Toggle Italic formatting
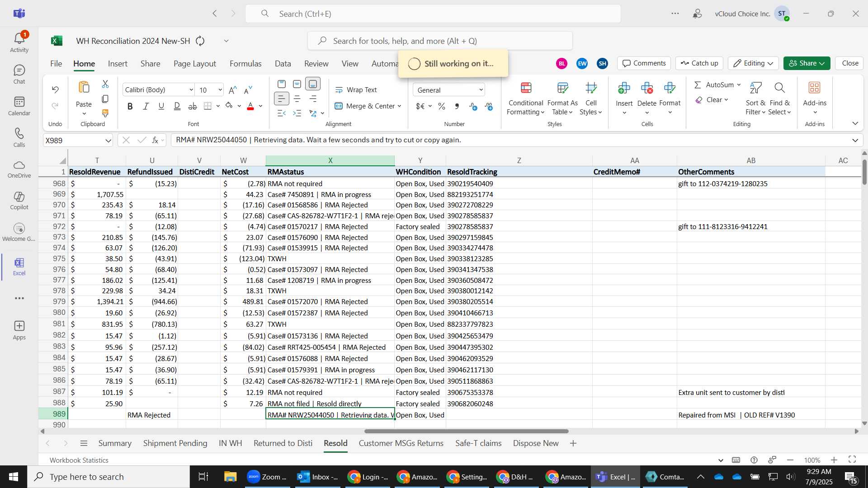868x488 pixels. 146,106
